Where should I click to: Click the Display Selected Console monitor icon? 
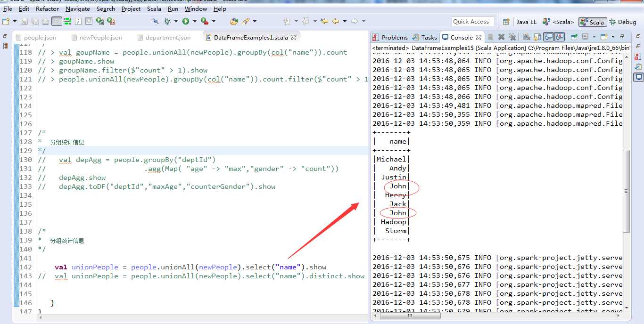pyautogui.click(x=585, y=37)
